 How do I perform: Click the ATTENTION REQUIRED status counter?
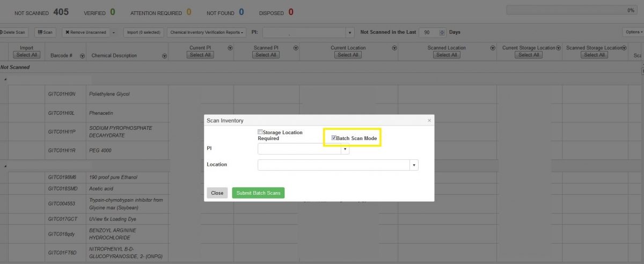point(160,12)
